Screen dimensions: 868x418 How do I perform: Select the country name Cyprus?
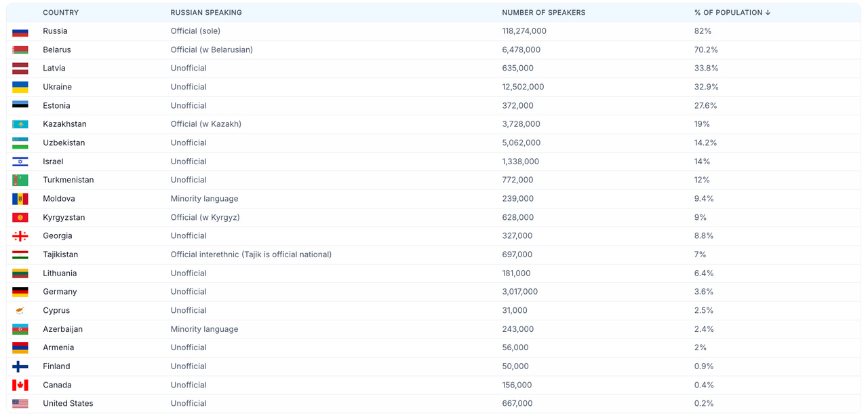pyautogui.click(x=56, y=311)
